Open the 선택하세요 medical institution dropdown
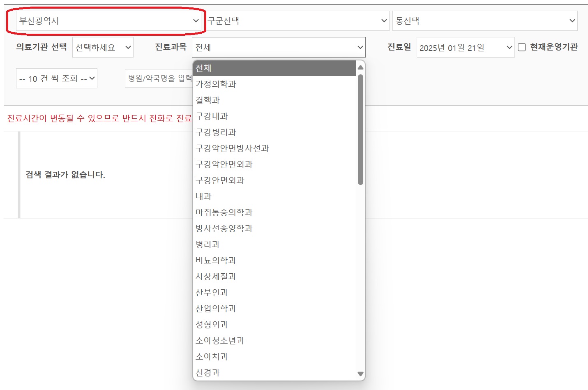Image resolution: width=588 pixels, height=390 pixels. (x=102, y=47)
